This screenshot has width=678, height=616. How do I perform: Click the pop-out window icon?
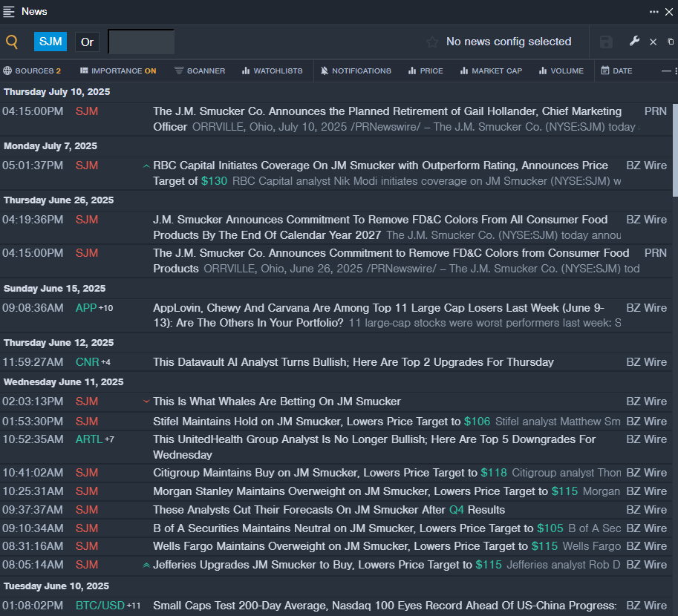coord(671,42)
